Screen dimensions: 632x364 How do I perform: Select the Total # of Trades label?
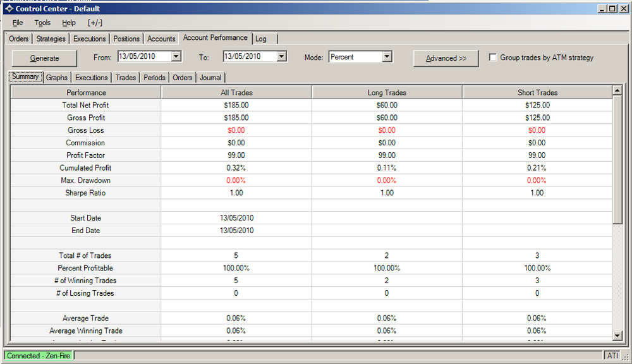click(85, 255)
